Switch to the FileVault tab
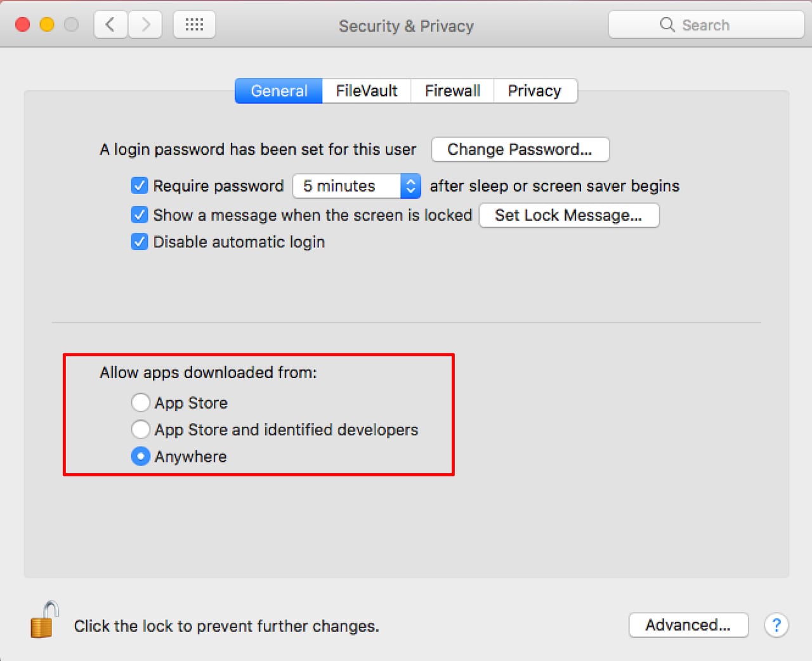 click(x=367, y=91)
